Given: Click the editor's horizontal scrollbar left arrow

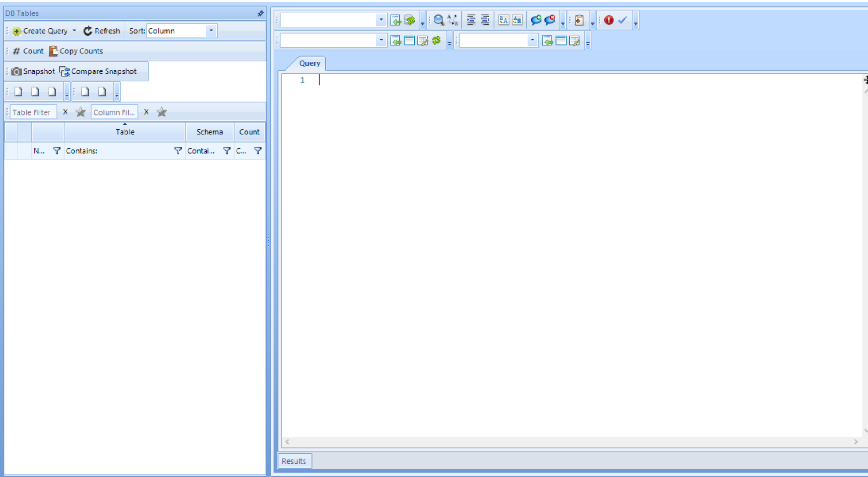Looking at the screenshot, I should 287,442.
